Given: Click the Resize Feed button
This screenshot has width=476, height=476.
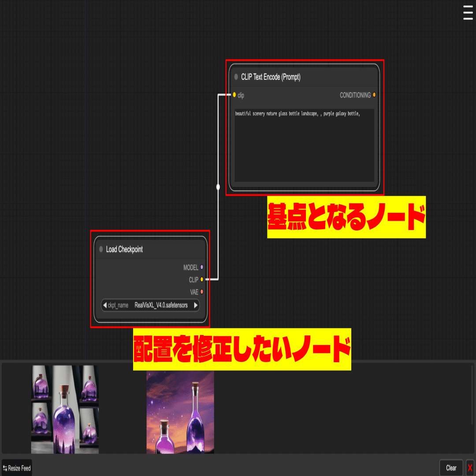Looking at the screenshot, I should pyautogui.click(x=17, y=468).
